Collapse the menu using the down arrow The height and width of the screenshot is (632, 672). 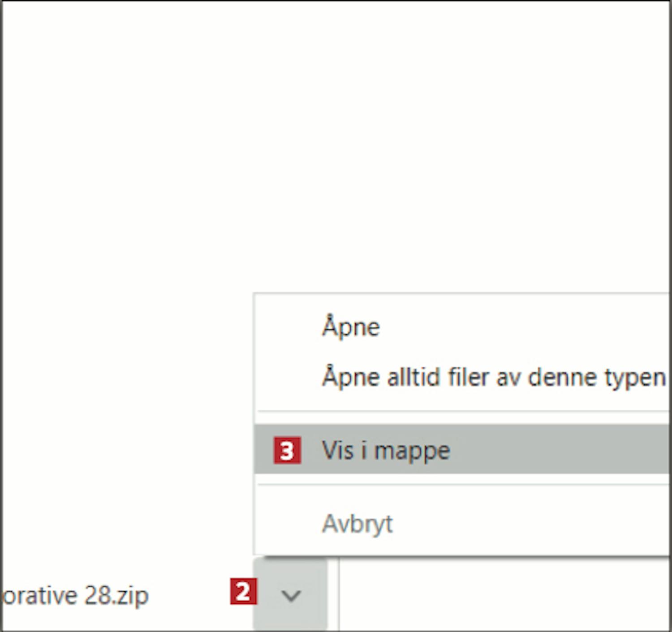tap(291, 595)
